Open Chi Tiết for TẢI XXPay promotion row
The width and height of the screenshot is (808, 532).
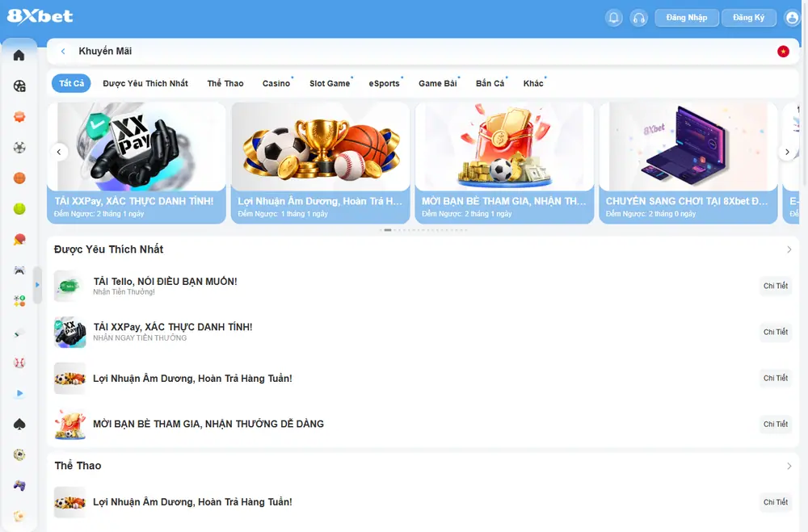click(x=776, y=332)
